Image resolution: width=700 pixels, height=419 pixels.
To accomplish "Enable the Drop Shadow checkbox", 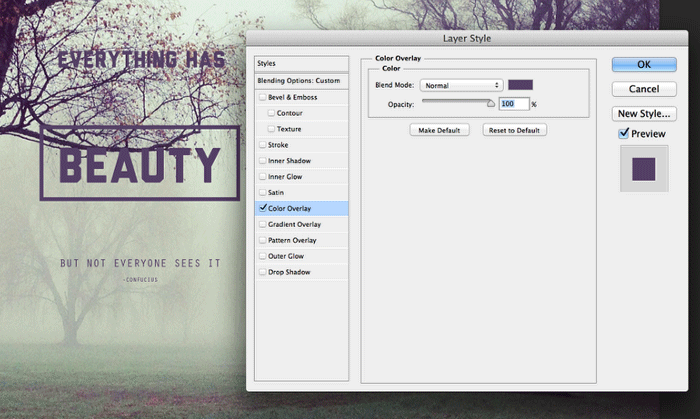I will click(263, 272).
